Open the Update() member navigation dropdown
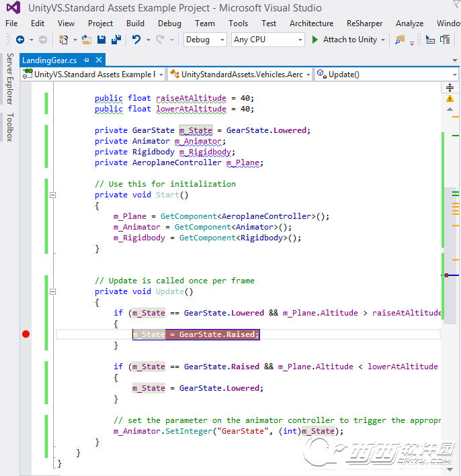461x476 pixels. point(387,75)
